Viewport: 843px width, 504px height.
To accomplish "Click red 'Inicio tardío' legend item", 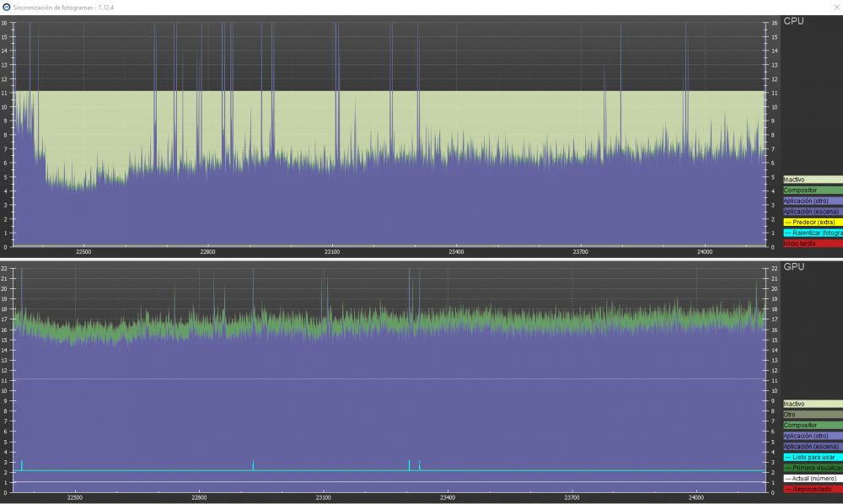I will pyautogui.click(x=813, y=243).
